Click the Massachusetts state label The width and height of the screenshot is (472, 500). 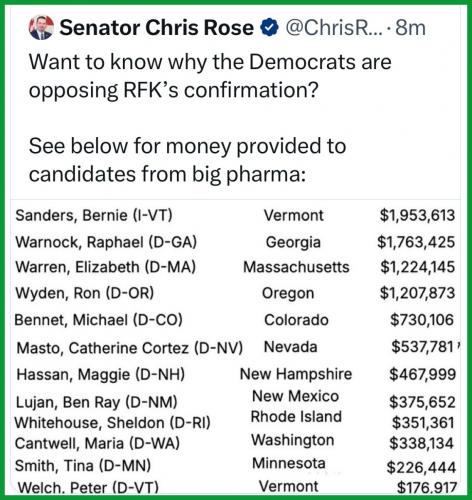tap(296, 267)
